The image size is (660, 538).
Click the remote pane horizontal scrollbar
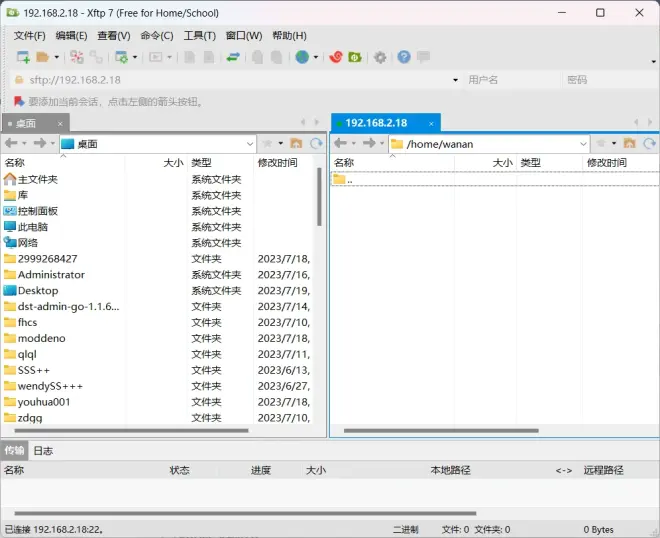441,431
